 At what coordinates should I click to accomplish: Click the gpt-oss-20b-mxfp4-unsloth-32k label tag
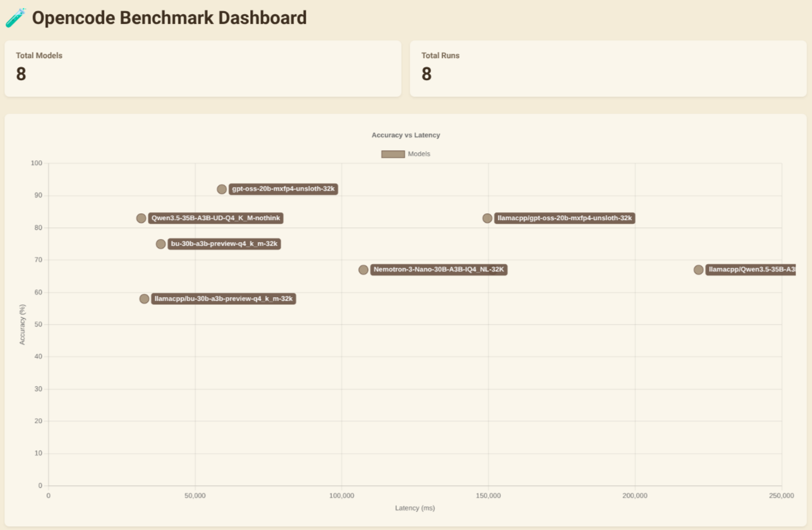[283, 189]
